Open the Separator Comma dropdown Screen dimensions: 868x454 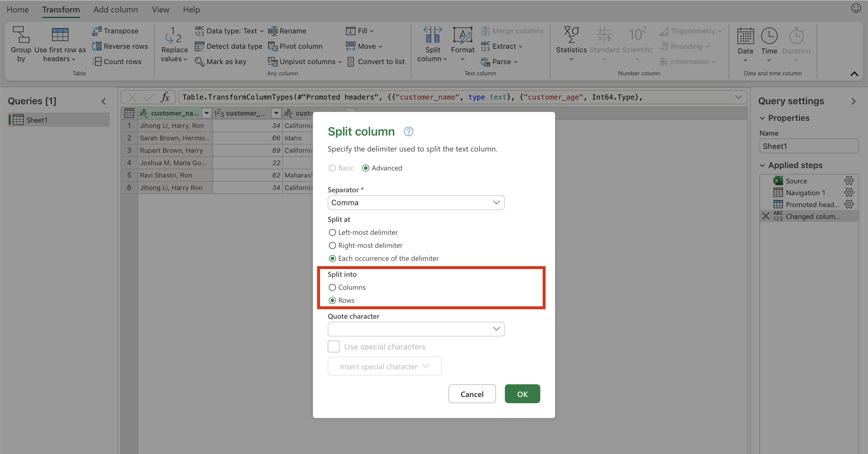click(x=416, y=203)
